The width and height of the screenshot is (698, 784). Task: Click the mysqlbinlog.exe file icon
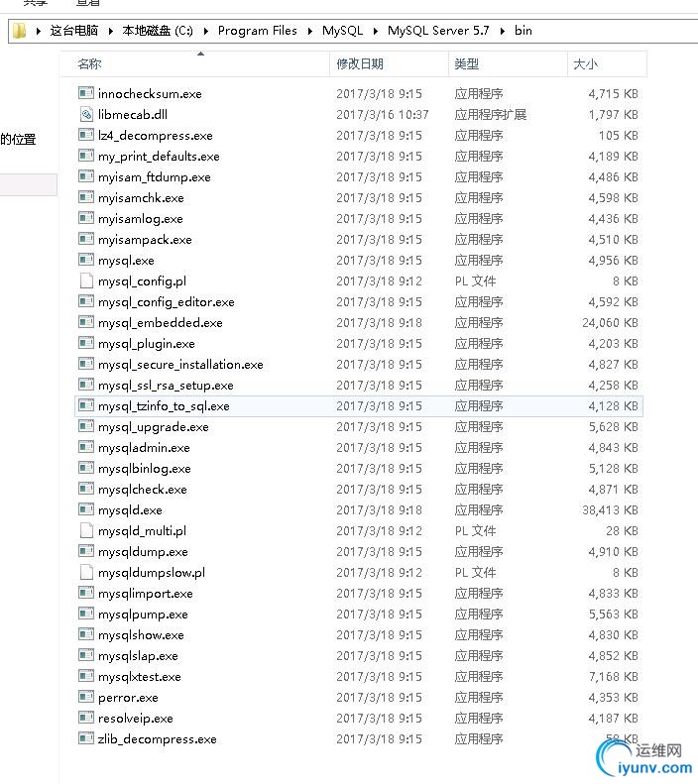tap(86, 468)
